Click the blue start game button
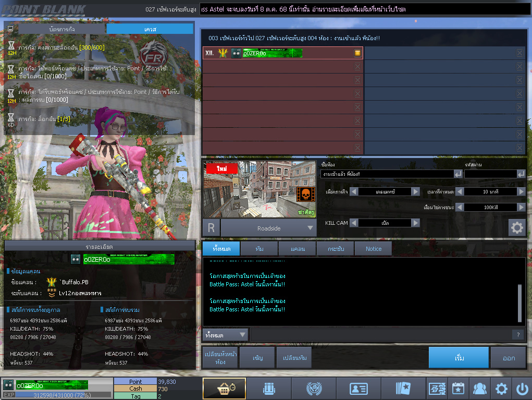 pos(459,358)
